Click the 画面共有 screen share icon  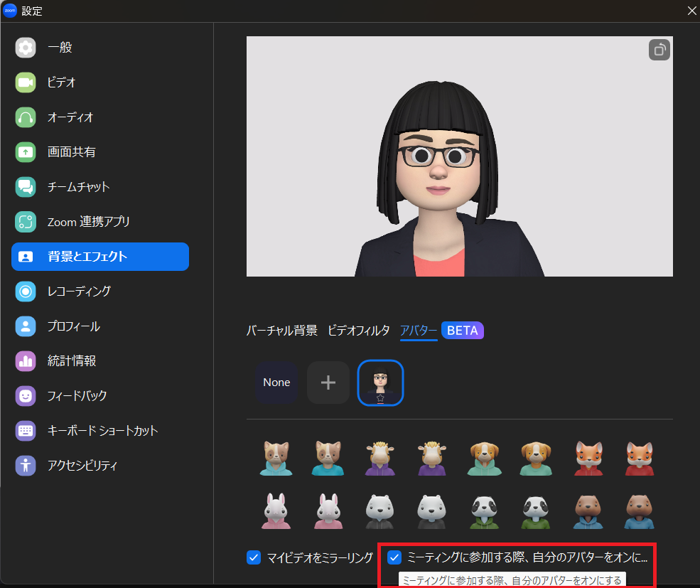click(x=26, y=151)
